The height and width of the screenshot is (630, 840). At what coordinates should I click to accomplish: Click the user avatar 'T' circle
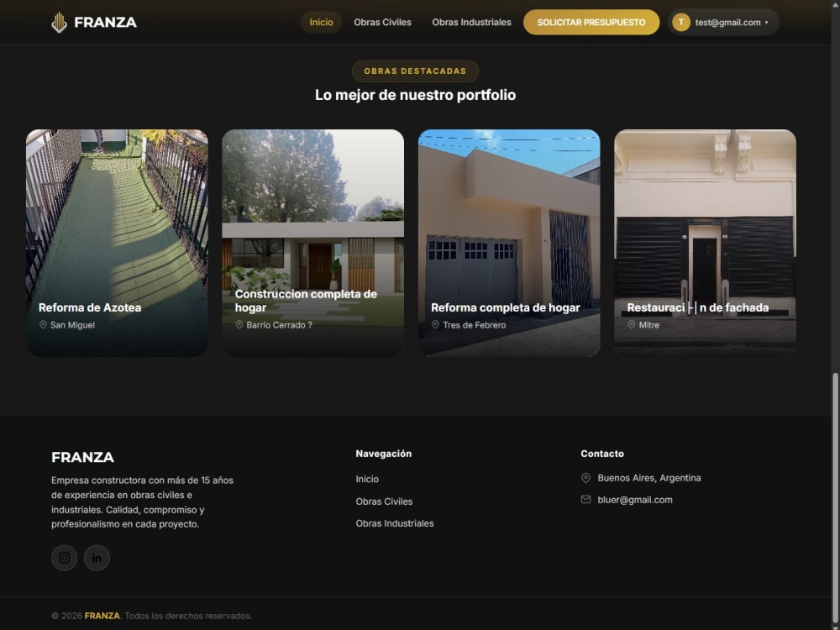point(681,22)
